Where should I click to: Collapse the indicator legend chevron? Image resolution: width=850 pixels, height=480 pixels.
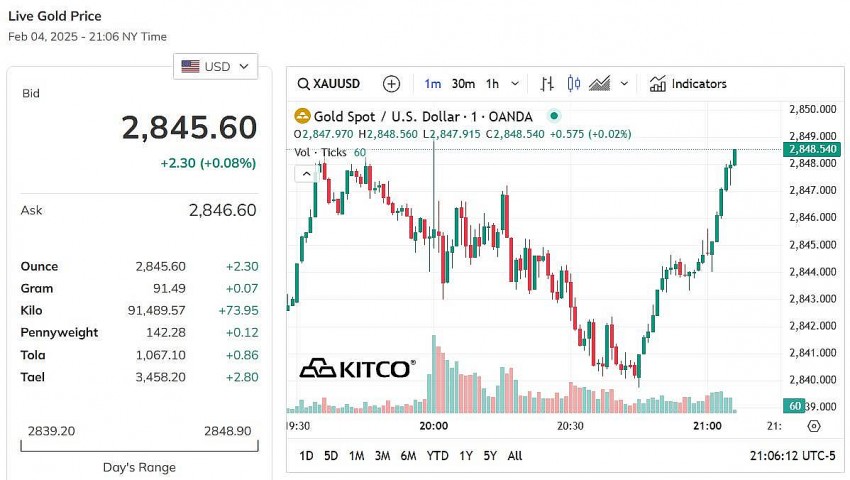pos(305,174)
